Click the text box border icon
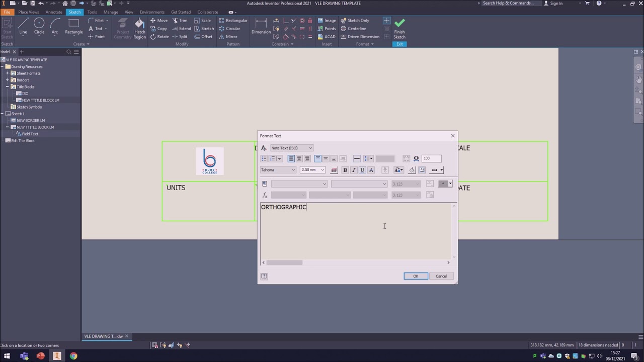Screen dimensions: 644x362 point(422,170)
